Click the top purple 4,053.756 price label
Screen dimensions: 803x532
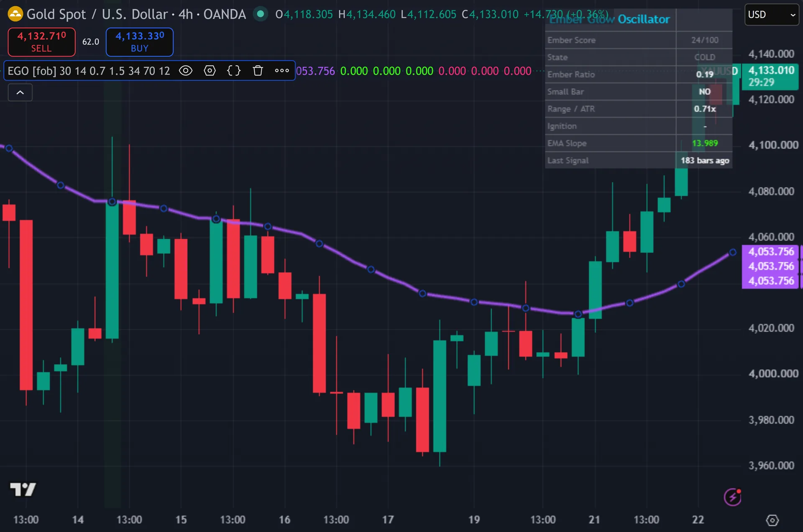coord(770,252)
